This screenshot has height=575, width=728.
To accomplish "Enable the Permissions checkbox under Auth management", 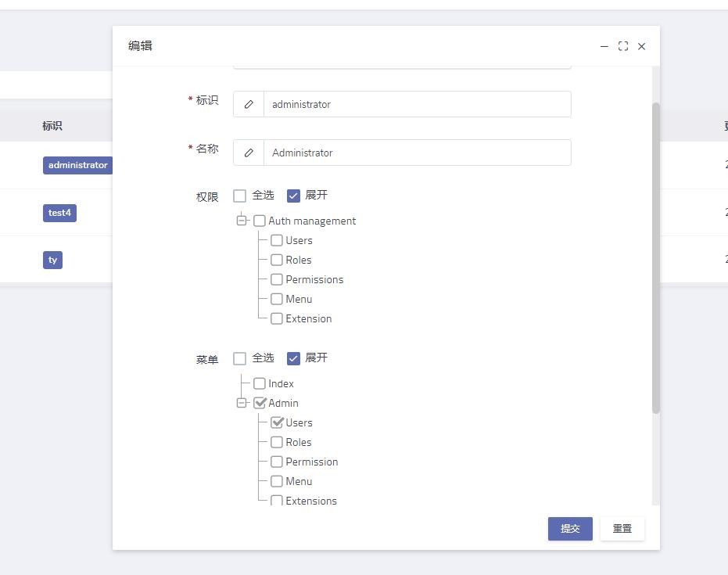I will tap(277, 279).
